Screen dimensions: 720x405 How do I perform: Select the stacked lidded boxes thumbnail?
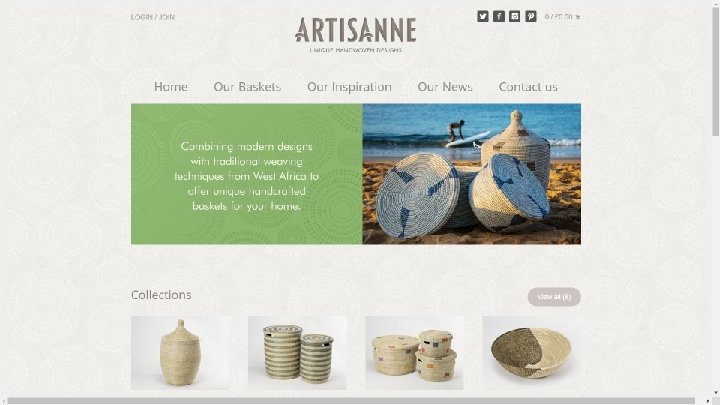414,353
